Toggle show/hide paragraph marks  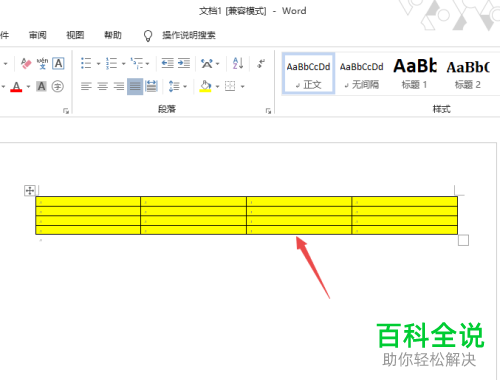pyautogui.click(x=261, y=63)
